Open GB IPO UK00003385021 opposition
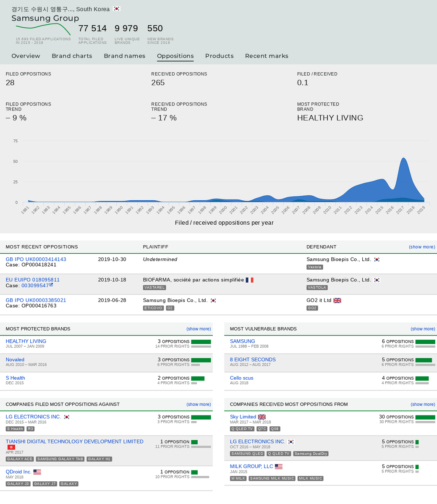This screenshot has height=504, width=437. 36,300
